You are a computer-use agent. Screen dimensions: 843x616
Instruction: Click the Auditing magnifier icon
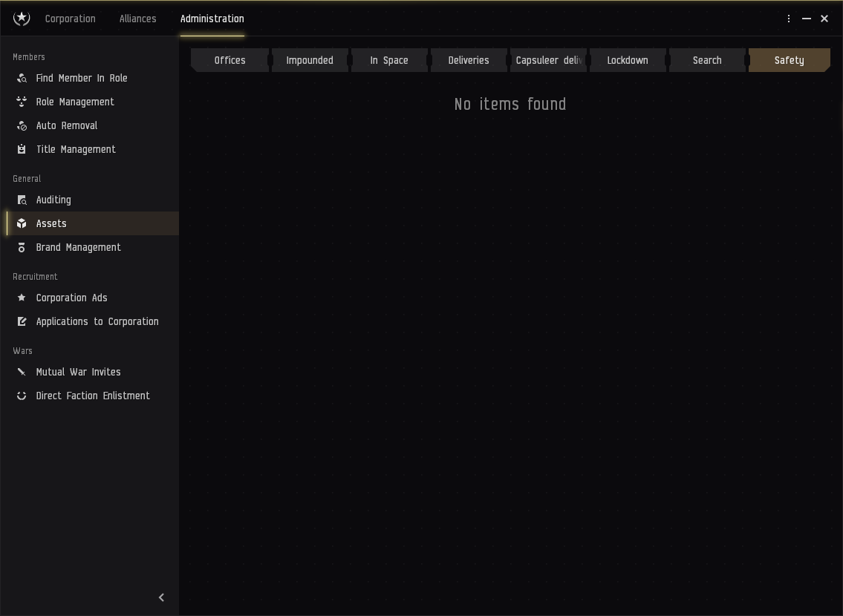(x=22, y=200)
